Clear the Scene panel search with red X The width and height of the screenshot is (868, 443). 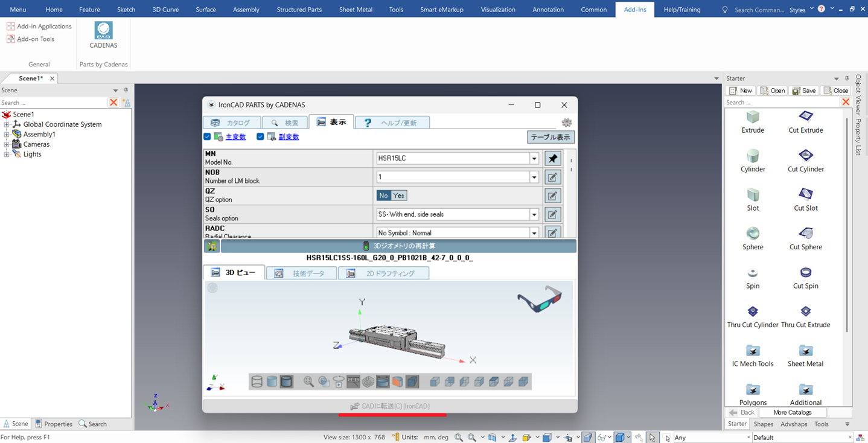tap(113, 103)
